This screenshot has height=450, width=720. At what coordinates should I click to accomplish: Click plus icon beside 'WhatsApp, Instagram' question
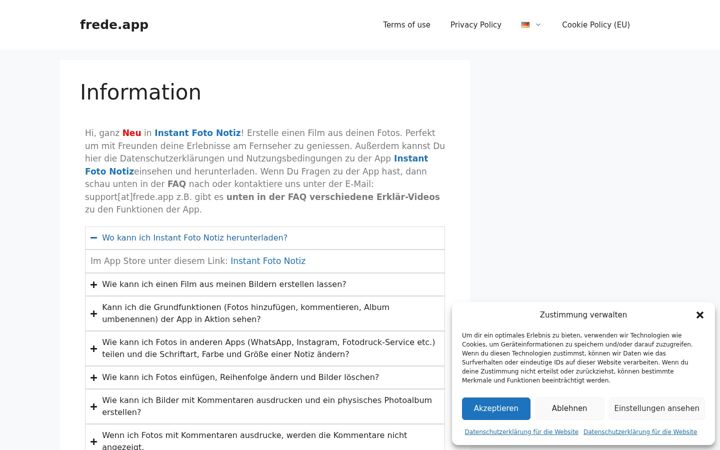[x=94, y=349]
